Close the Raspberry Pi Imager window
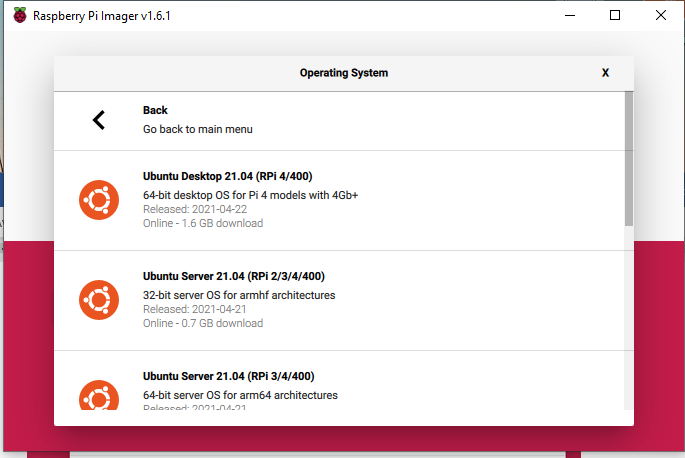Viewport: 685px width, 458px height. 661,15
